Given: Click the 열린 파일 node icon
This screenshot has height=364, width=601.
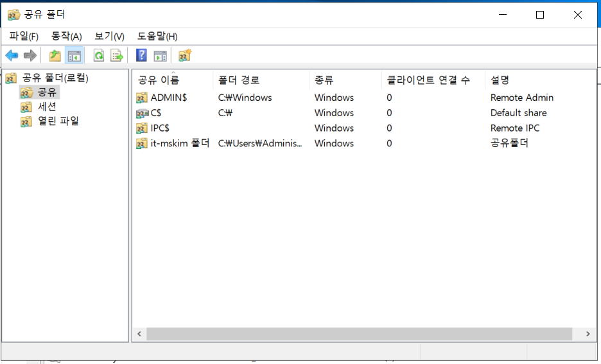Looking at the screenshot, I should tap(26, 121).
